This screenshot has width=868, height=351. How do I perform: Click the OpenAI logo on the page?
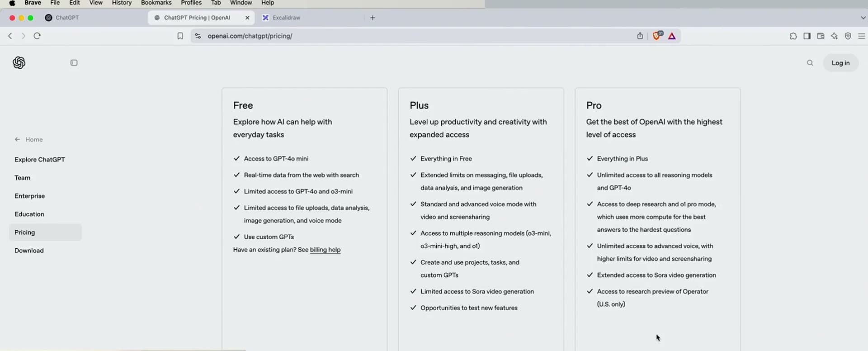point(19,63)
